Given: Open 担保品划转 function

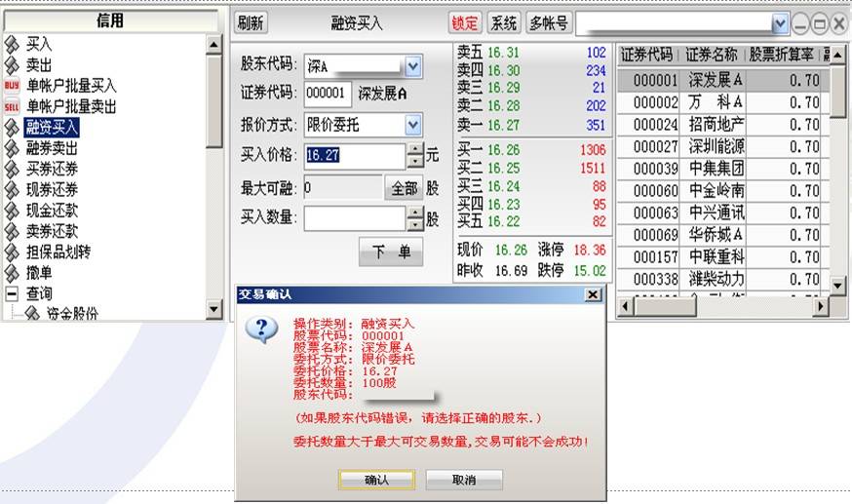Looking at the screenshot, I should point(58,252).
